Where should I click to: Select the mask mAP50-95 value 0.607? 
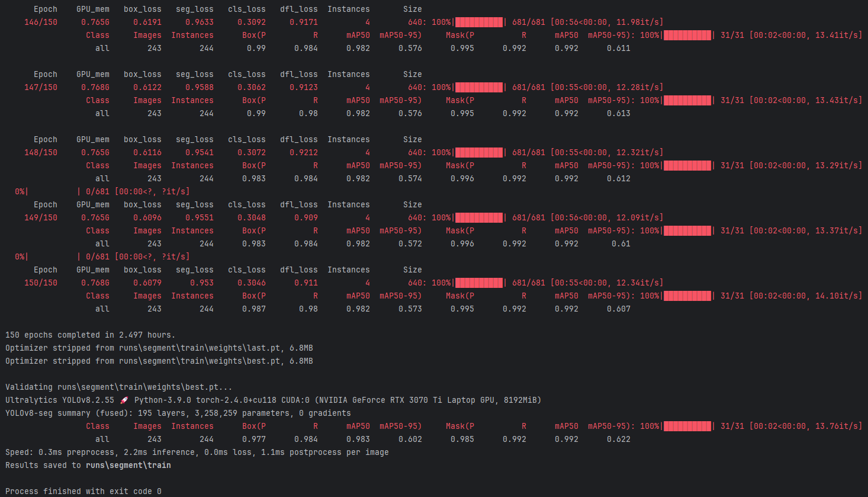coord(619,309)
